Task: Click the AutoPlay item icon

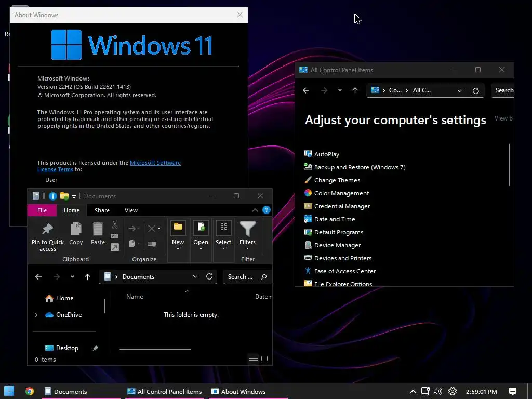Action: pos(308,154)
